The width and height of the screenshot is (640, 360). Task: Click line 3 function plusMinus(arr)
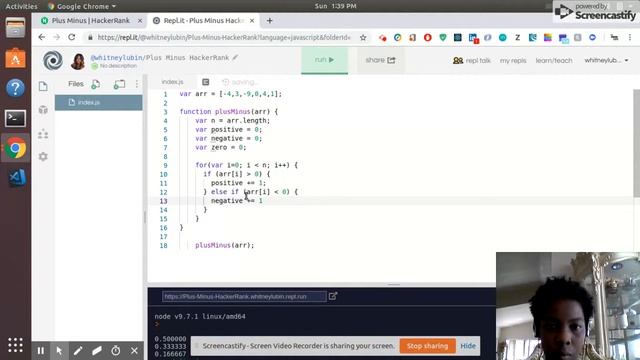229,111
